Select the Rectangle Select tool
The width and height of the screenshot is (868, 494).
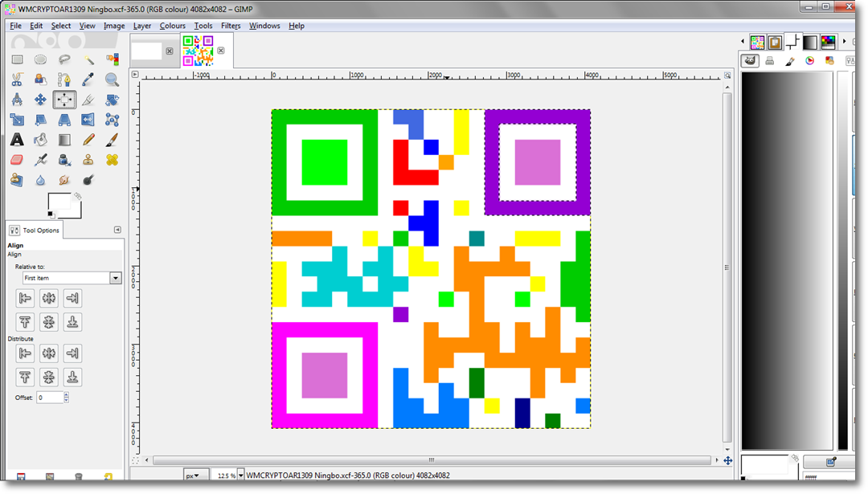pos(17,59)
